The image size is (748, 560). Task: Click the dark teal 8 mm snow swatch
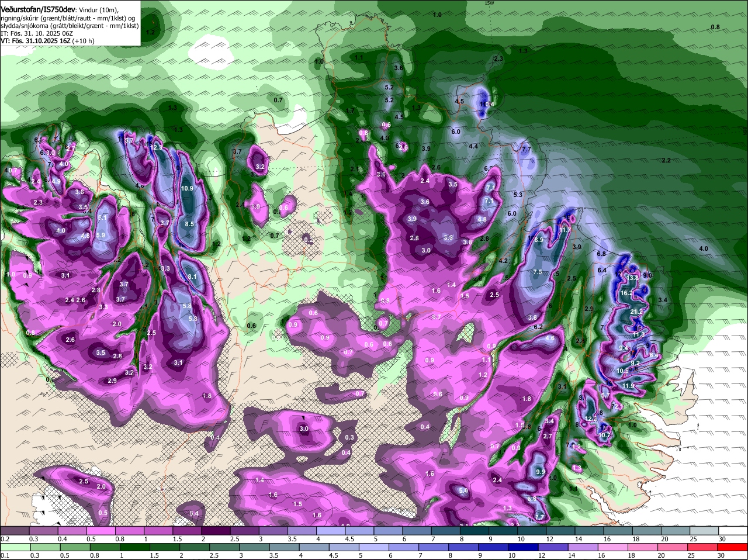[475, 530]
